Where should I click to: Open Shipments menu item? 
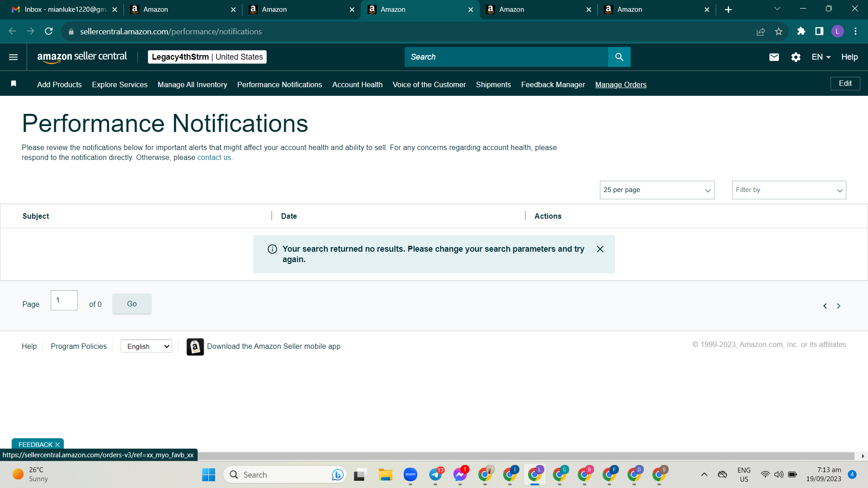point(493,84)
